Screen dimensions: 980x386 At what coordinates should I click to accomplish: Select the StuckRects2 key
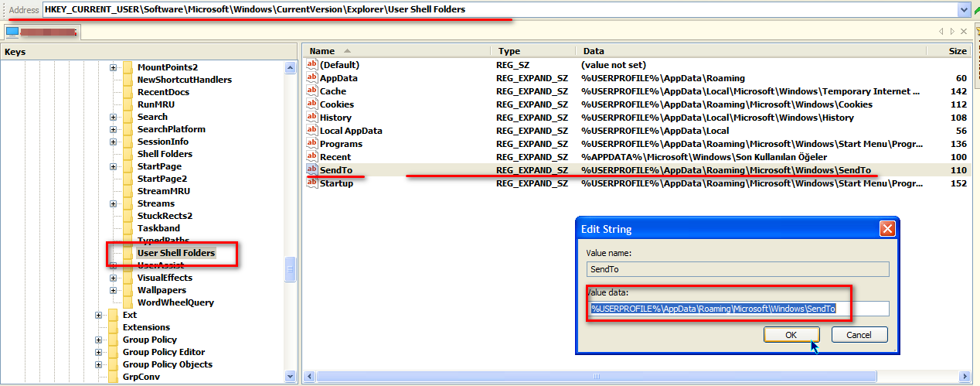click(165, 216)
